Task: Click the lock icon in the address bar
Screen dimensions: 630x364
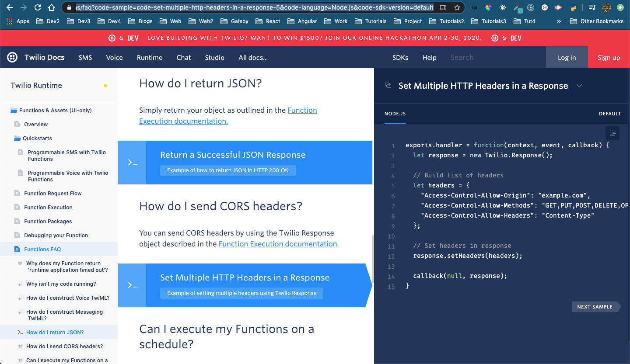Action: click(x=69, y=7)
